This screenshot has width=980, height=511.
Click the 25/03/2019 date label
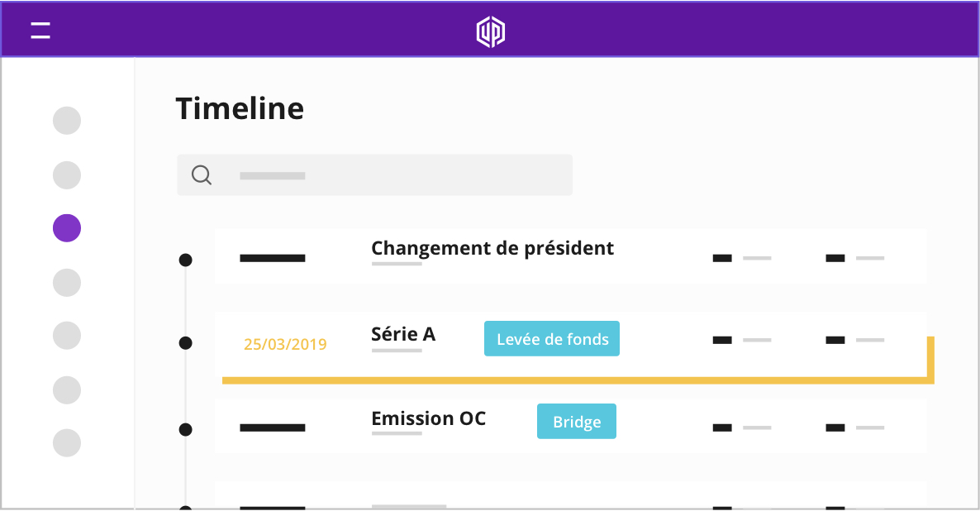click(x=285, y=344)
